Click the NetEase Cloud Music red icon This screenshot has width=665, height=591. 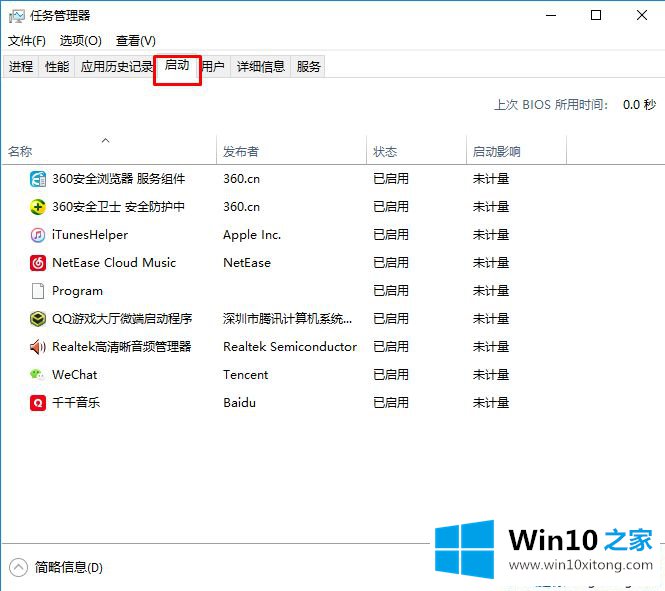tap(38, 262)
